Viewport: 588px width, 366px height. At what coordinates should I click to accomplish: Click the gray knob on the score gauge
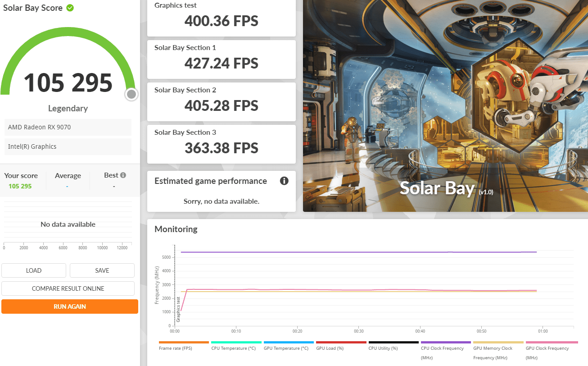click(131, 94)
